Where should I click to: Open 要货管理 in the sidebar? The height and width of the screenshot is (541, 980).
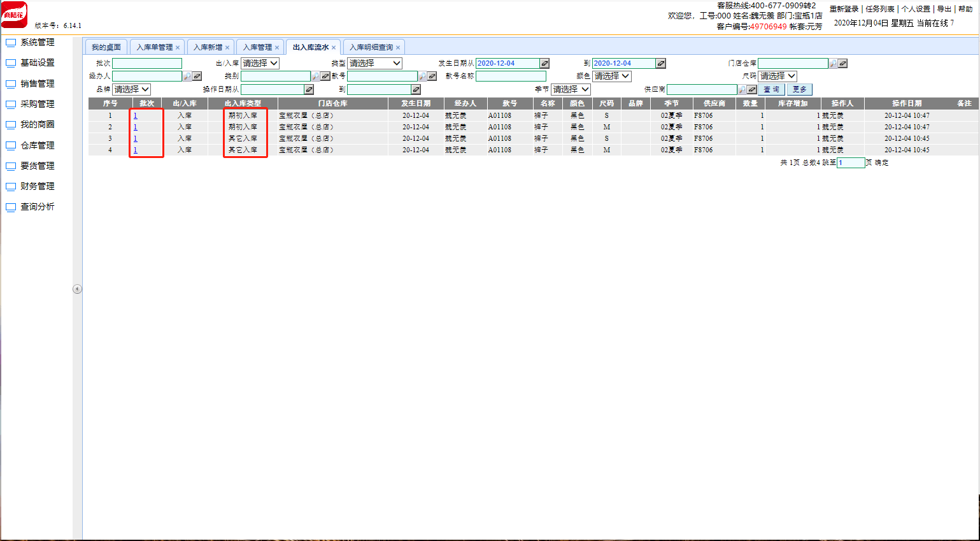click(38, 166)
